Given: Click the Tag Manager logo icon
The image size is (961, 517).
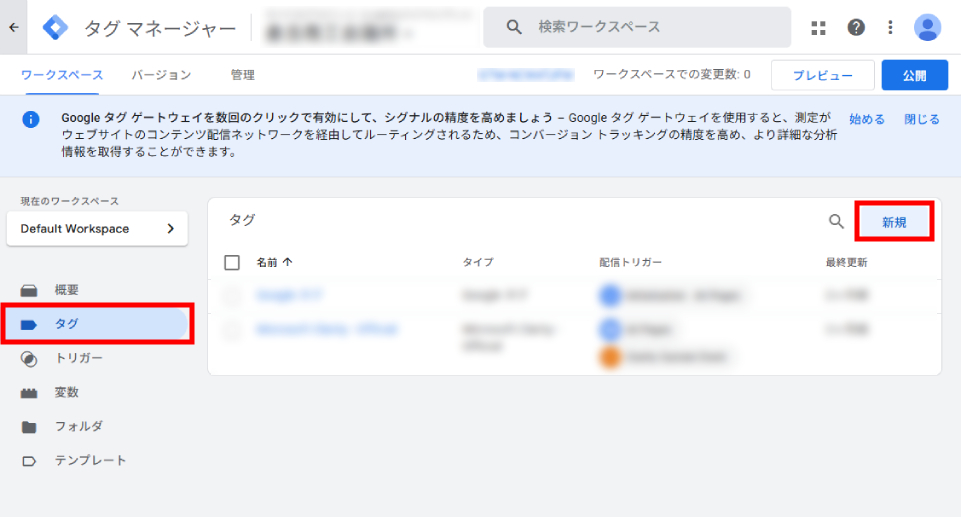Looking at the screenshot, I should [57, 27].
